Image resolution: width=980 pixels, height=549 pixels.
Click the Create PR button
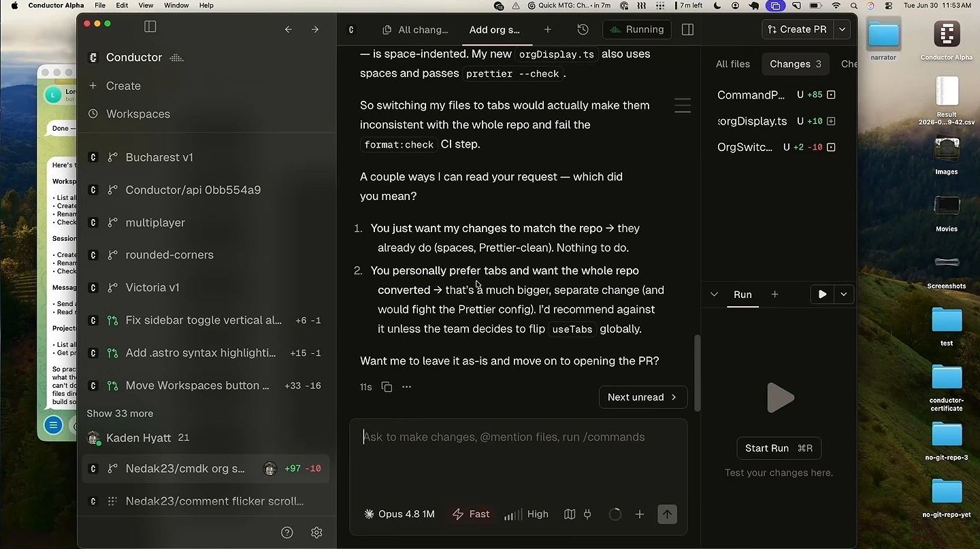[x=798, y=29]
